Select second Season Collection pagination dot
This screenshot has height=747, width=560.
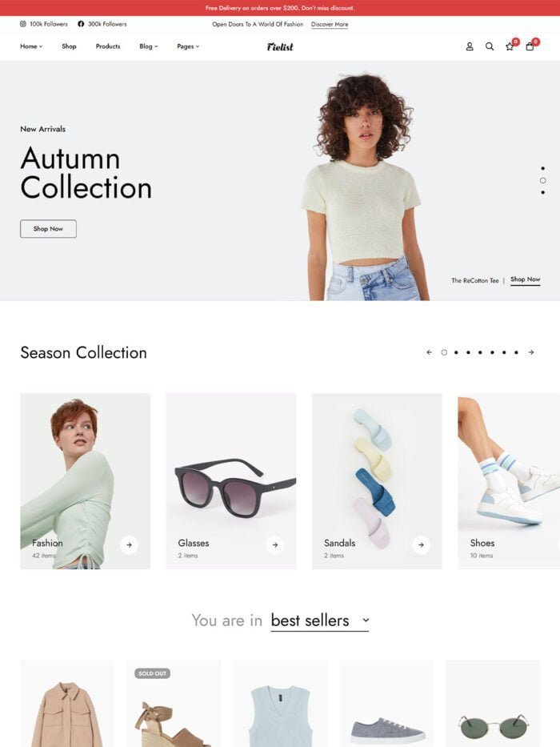[456, 352]
